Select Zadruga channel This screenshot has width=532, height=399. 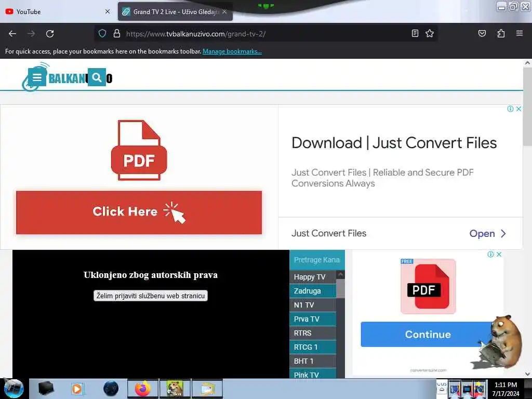(312, 291)
